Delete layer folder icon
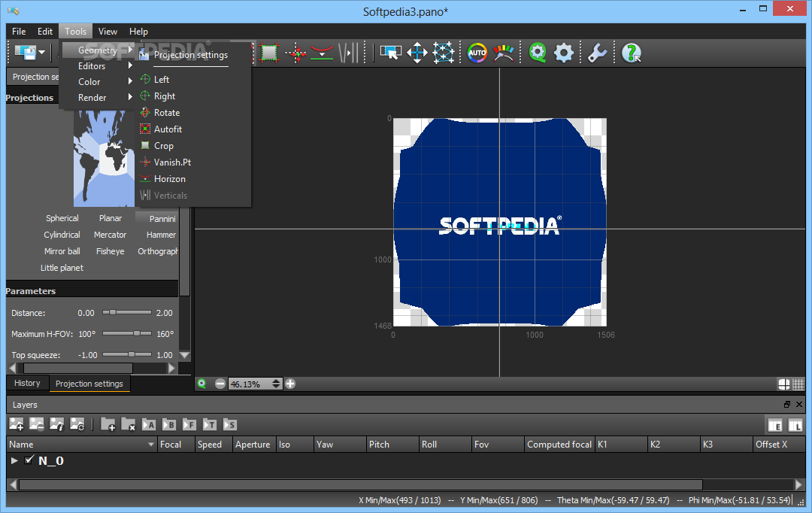812x513 pixels. pos(128,424)
